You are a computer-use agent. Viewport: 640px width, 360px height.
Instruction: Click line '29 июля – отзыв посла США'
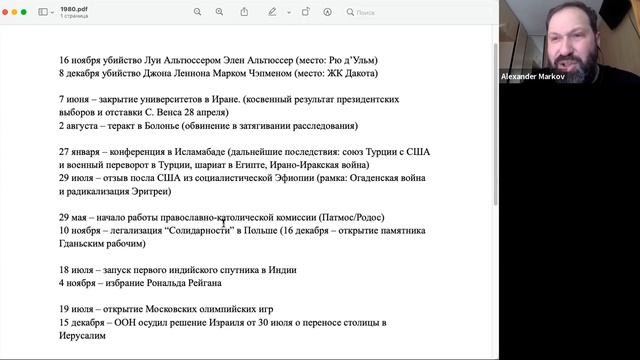tap(242, 178)
